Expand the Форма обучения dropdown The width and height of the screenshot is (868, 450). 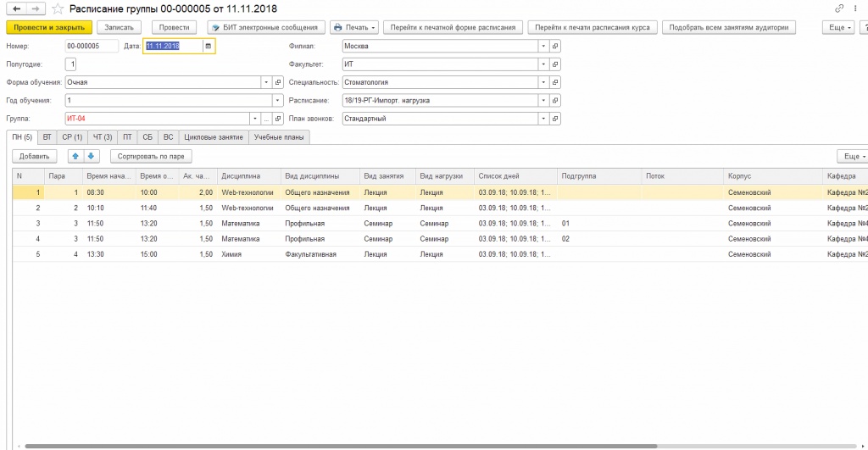tap(265, 82)
